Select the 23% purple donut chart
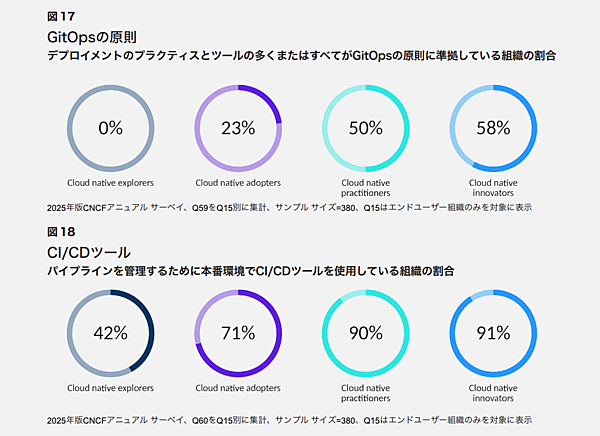The width and height of the screenshot is (600, 436). tap(238, 128)
